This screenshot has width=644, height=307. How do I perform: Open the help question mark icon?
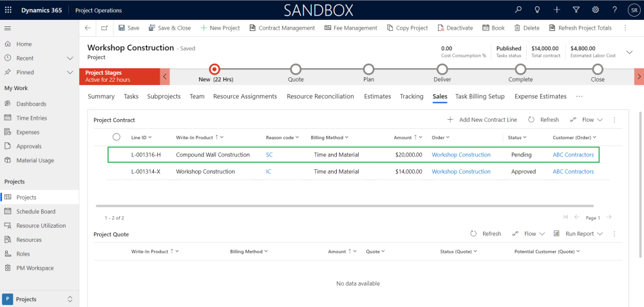click(x=614, y=10)
